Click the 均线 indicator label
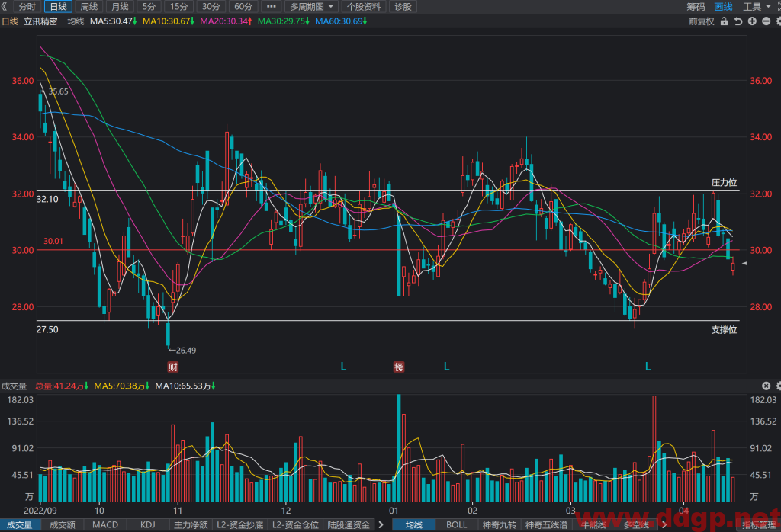781x532 pixels. (x=76, y=21)
